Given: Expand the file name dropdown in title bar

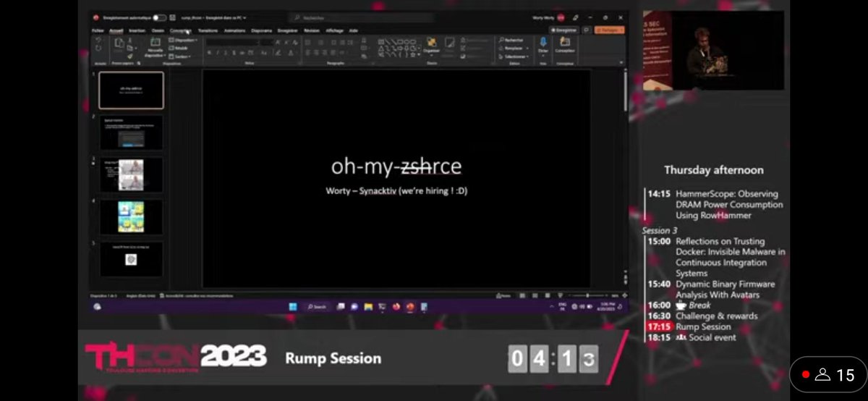Looking at the screenshot, I should 244,17.
